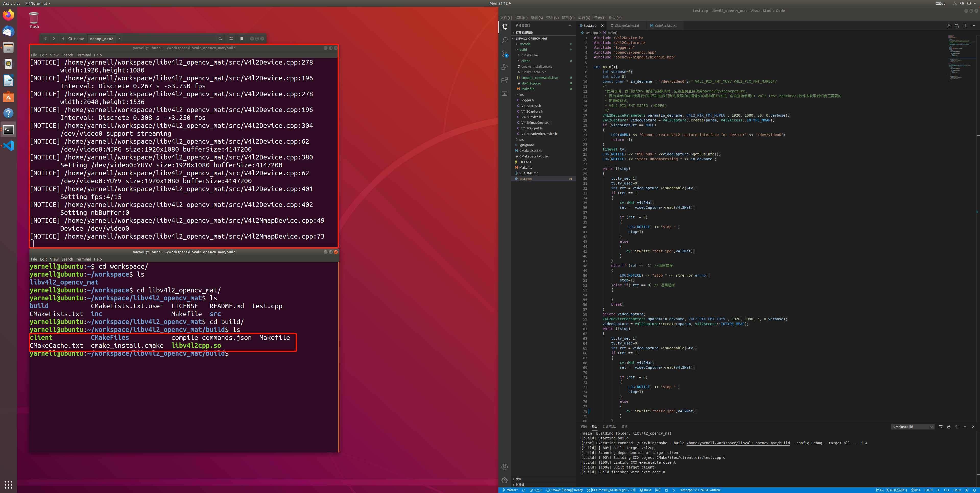Switch to the CMakeCache.txt editor tab
Image resolution: width=980 pixels, height=493 pixels.
[x=626, y=26]
